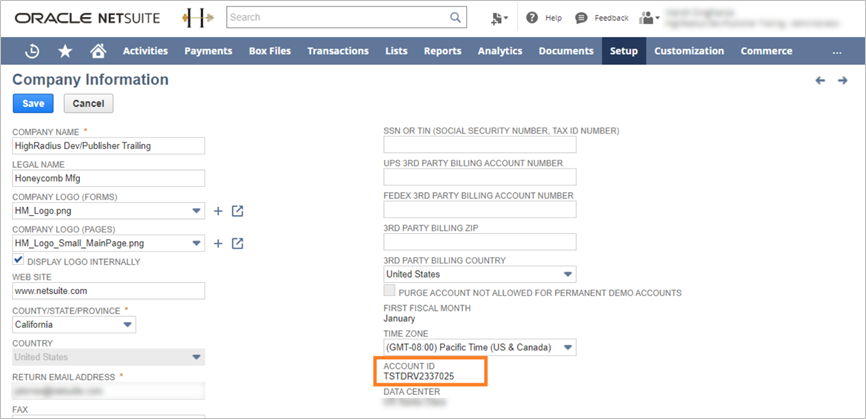The image size is (866, 419).
Task: Click the search magnifier icon
Action: click(x=455, y=18)
